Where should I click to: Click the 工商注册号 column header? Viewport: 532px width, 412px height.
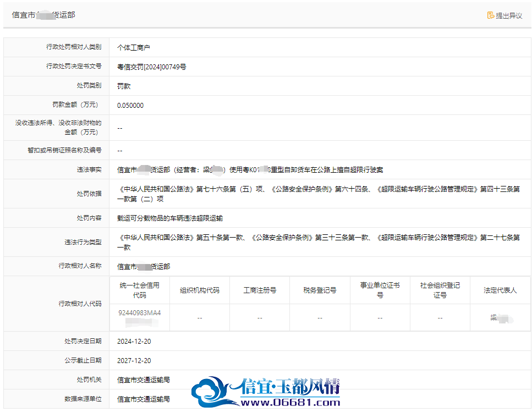[260, 290]
